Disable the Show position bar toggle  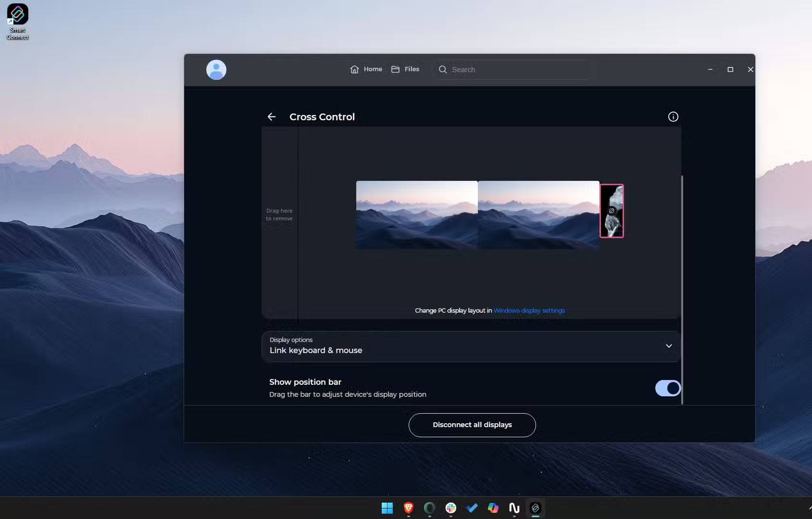coord(667,388)
